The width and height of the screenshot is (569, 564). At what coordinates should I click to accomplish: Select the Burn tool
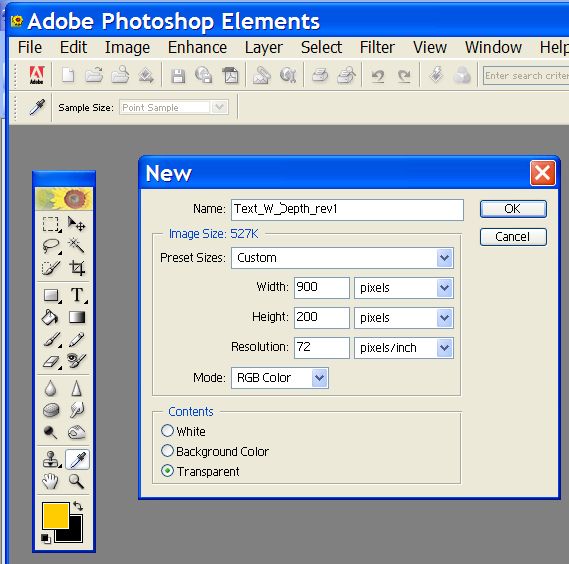point(77,432)
